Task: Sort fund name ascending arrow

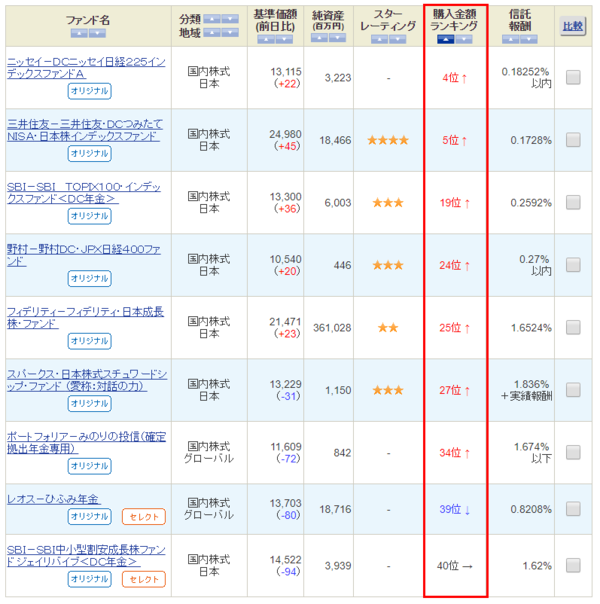Action: click(79, 34)
